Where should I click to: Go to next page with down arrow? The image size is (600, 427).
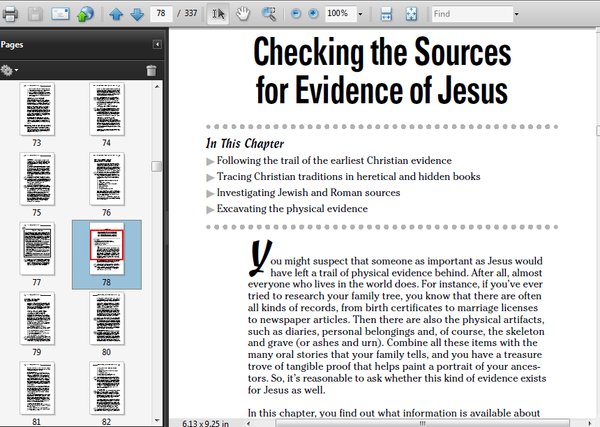(x=137, y=14)
